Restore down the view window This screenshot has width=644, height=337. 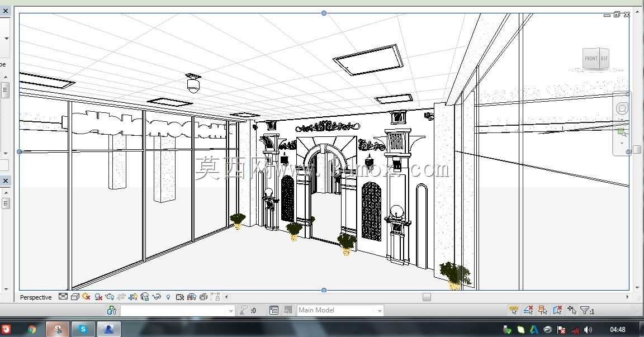tap(617, 15)
